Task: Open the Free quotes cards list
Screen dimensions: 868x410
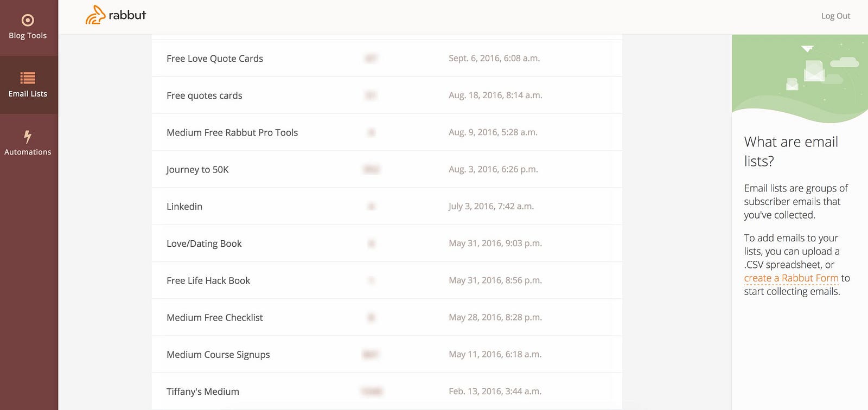Action: (205, 95)
